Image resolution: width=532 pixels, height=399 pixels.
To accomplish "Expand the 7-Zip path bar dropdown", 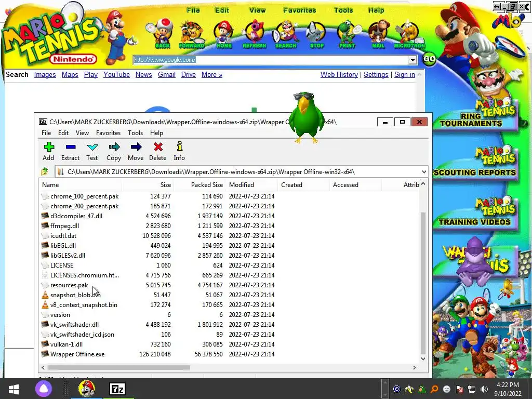I will (x=424, y=172).
